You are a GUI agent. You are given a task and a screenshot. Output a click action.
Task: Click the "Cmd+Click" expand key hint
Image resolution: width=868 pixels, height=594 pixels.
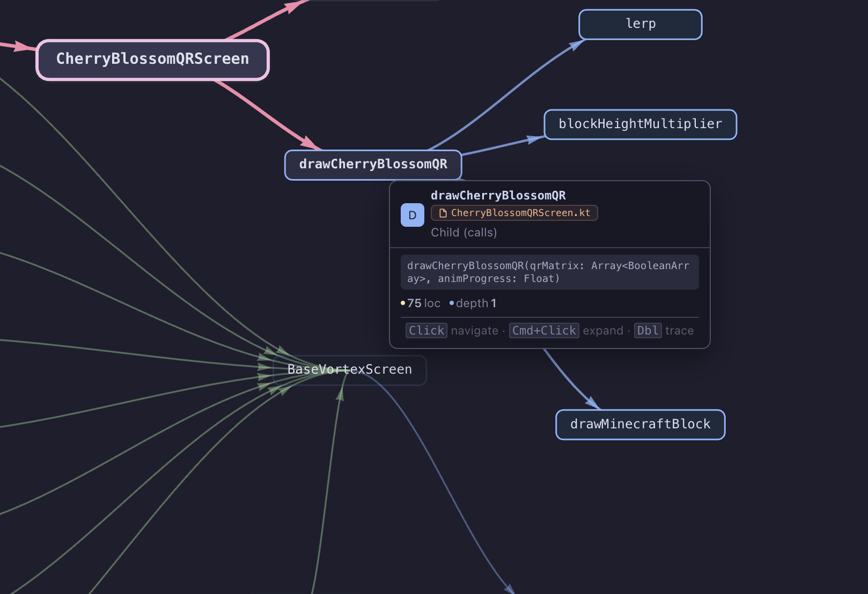click(x=544, y=331)
